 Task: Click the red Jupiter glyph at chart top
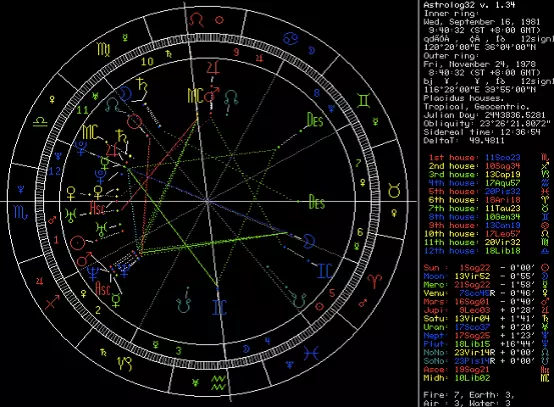click(x=213, y=67)
